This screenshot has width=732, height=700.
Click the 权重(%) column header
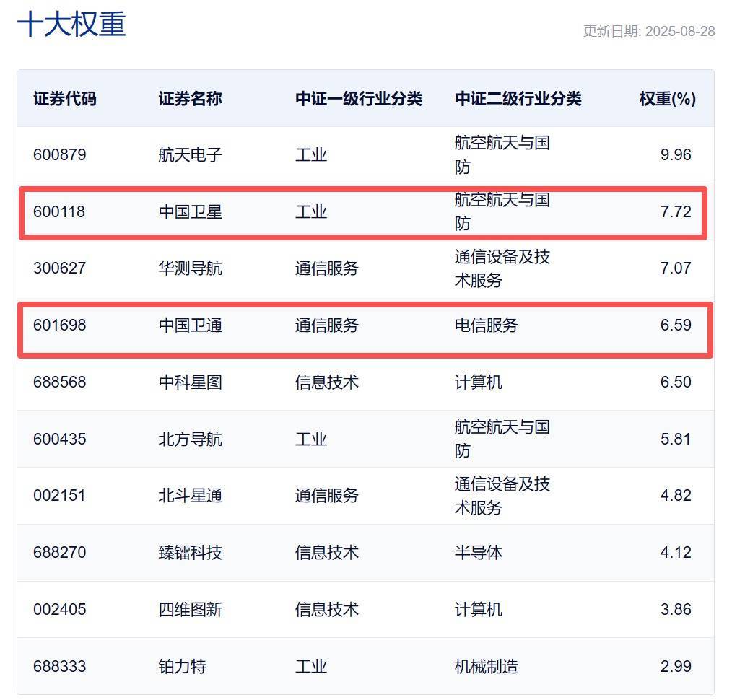[x=667, y=99]
